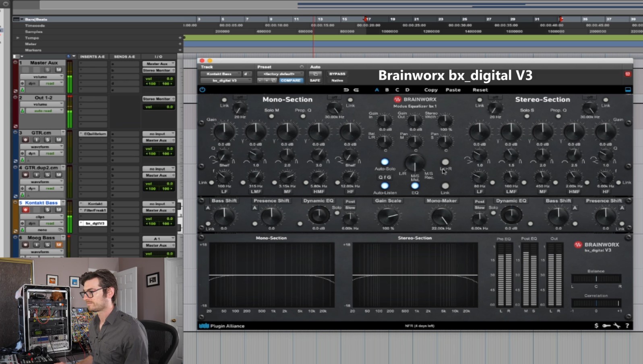Open the Kontakt Bass clips view dropdown
Viewport: 643px width, 364px height.
(42, 217)
